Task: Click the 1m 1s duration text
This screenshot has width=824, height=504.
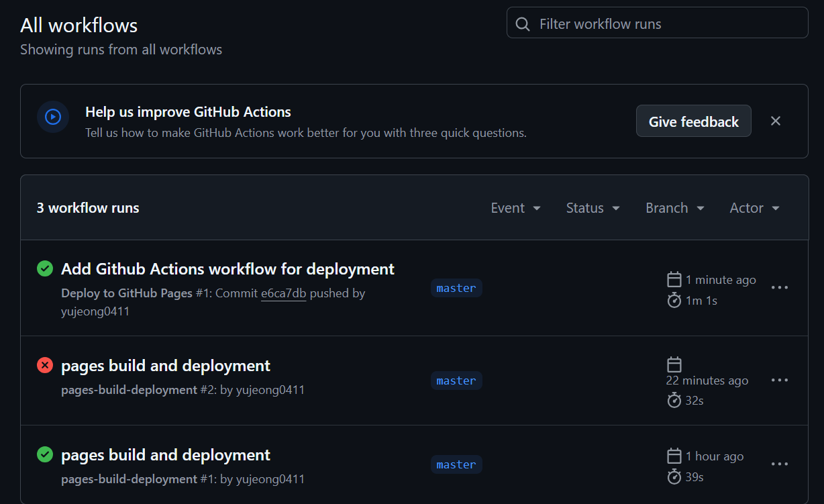Action: [701, 301]
